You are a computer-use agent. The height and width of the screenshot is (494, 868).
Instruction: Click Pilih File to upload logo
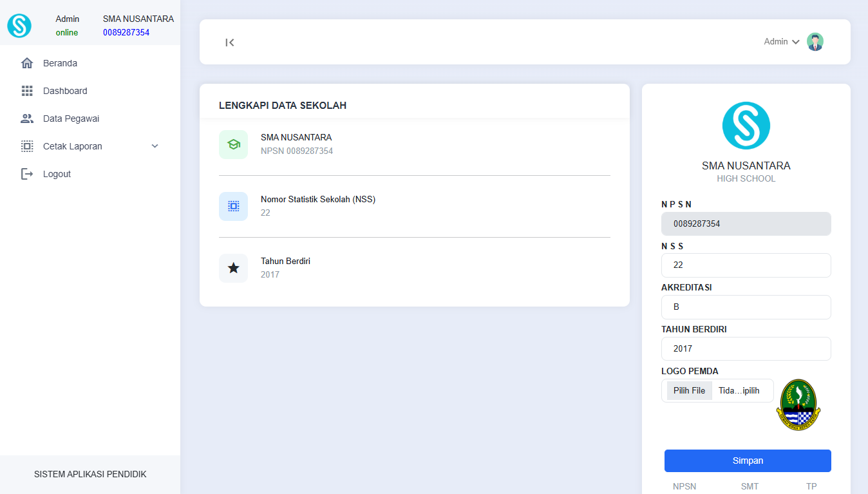click(689, 391)
